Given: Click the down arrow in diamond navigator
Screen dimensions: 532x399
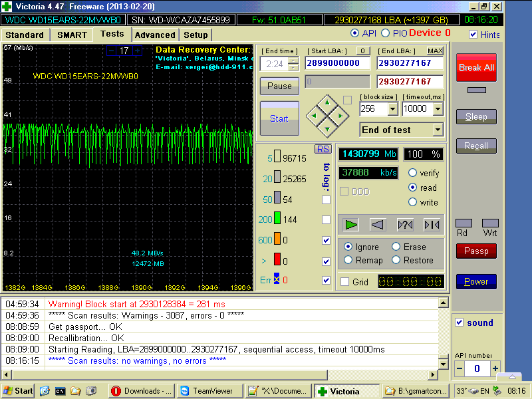Looking at the screenshot, I should point(327,129).
